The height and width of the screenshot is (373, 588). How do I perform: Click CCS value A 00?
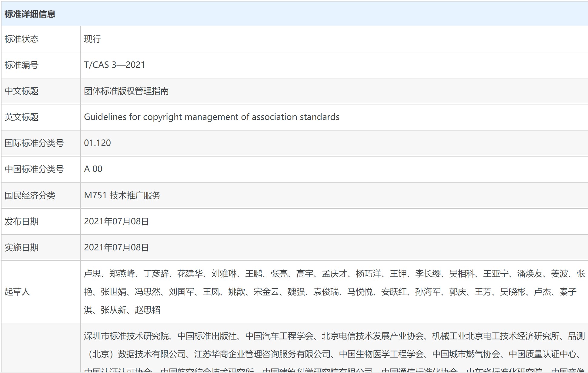[93, 169]
